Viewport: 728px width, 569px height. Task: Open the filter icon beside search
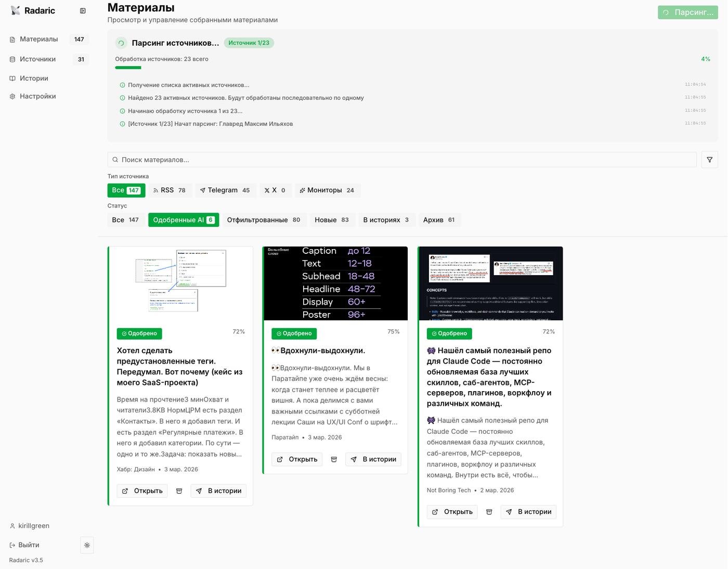pos(709,160)
